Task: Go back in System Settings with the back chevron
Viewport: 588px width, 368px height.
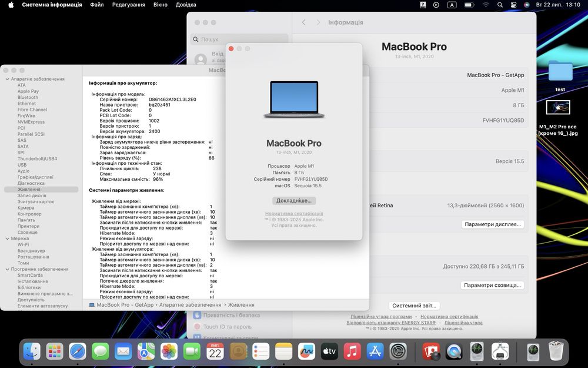Action: (x=303, y=22)
